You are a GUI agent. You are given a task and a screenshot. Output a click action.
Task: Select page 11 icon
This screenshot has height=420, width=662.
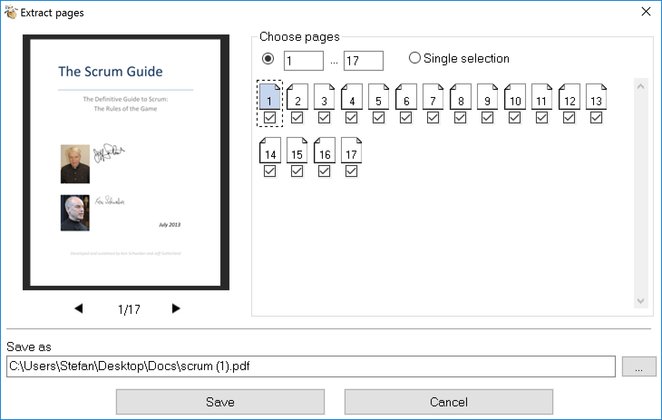click(x=542, y=97)
